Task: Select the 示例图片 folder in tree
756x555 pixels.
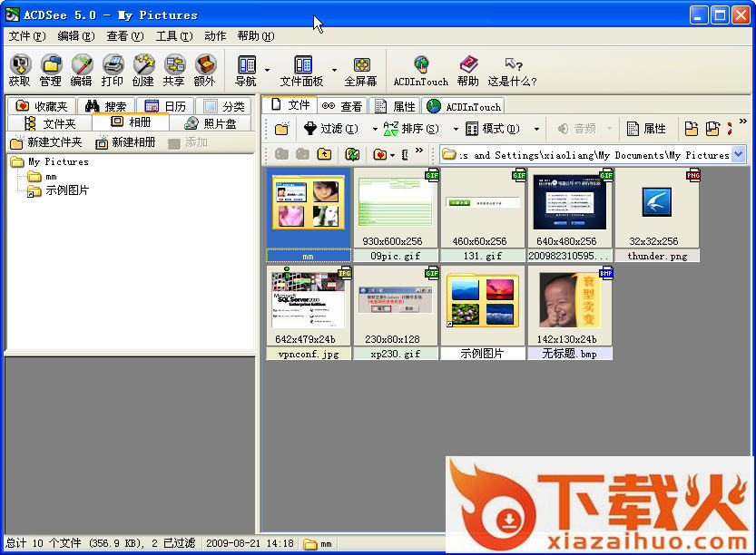Action: 67,190
